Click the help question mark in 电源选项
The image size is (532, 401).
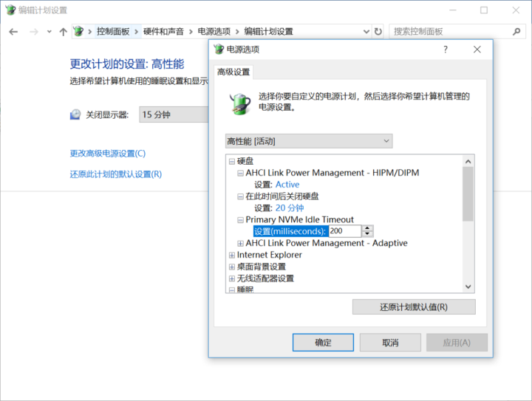[x=446, y=49]
